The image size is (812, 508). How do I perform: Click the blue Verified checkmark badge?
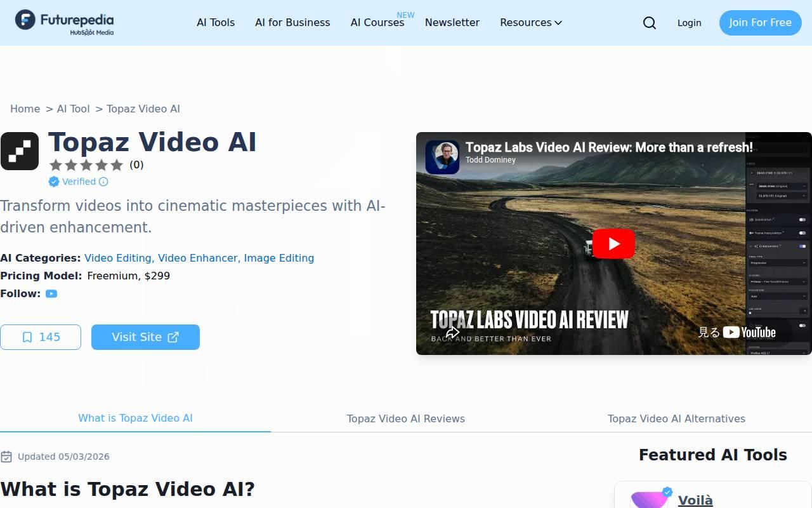(x=54, y=182)
